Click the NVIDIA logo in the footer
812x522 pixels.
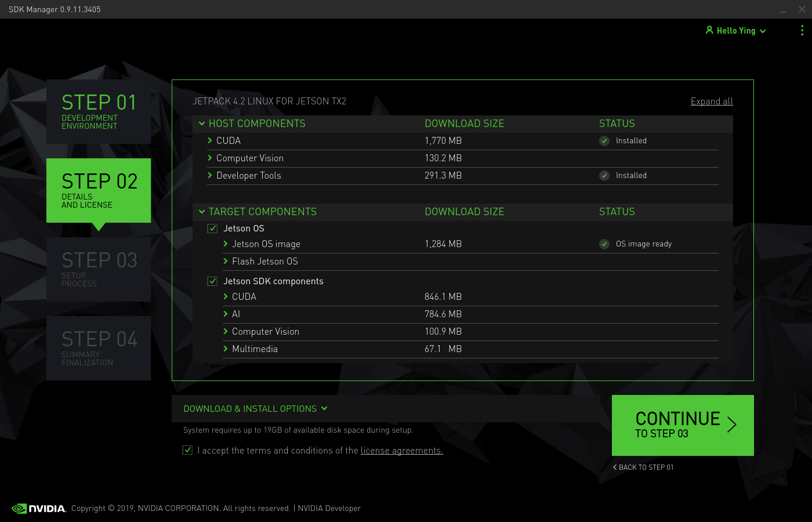click(39, 509)
